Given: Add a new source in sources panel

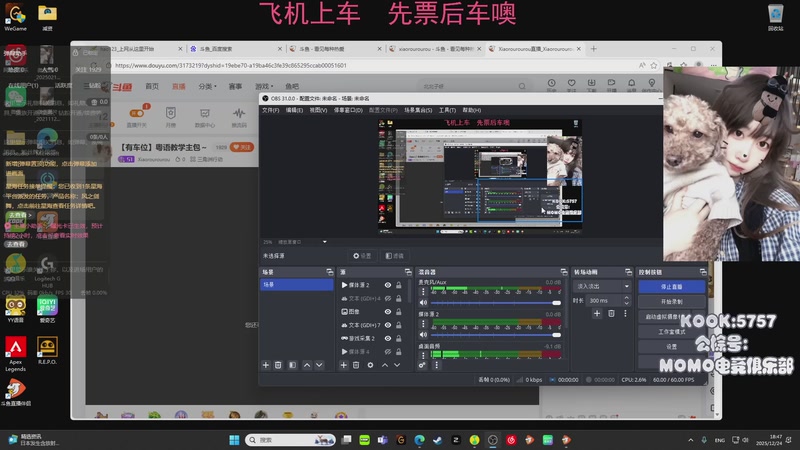Looking at the screenshot, I should (343, 365).
